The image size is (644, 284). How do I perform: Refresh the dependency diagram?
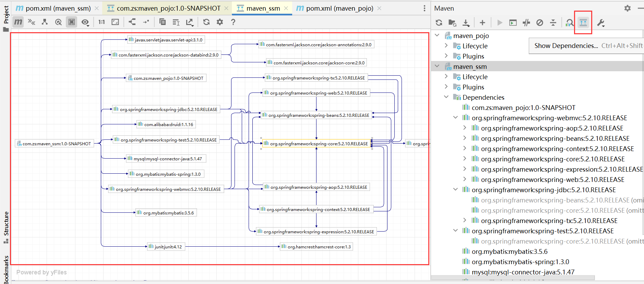(x=206, y=22)
